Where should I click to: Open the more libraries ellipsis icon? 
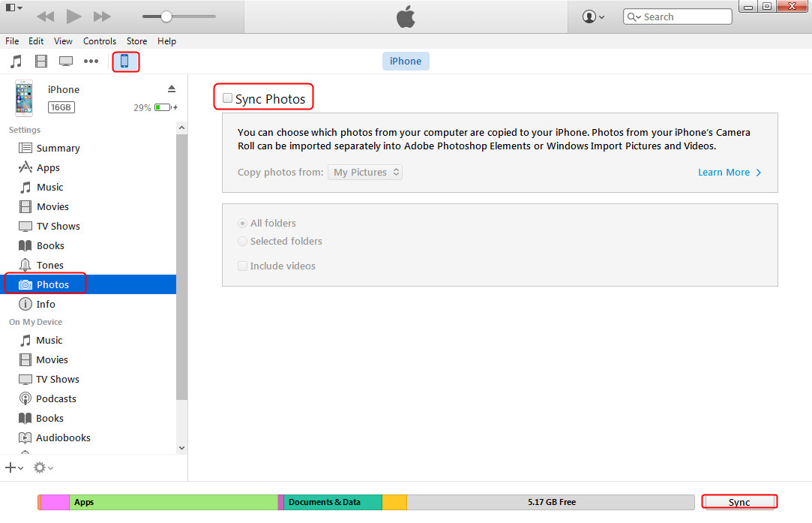tap(91, 62)
